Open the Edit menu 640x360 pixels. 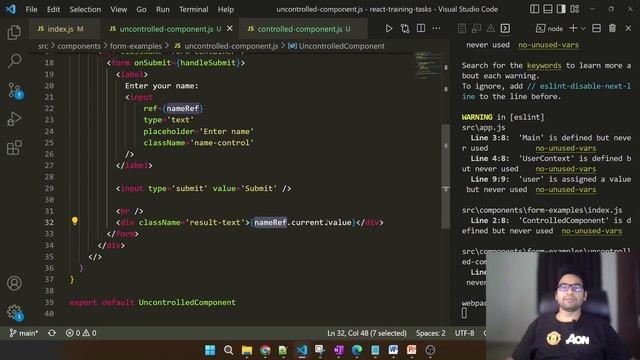(x=53, y=9)
